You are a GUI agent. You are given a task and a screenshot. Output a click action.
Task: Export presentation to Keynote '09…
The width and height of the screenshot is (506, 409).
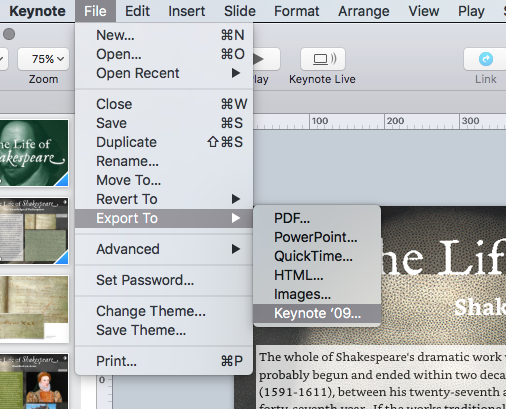[317, 313]
